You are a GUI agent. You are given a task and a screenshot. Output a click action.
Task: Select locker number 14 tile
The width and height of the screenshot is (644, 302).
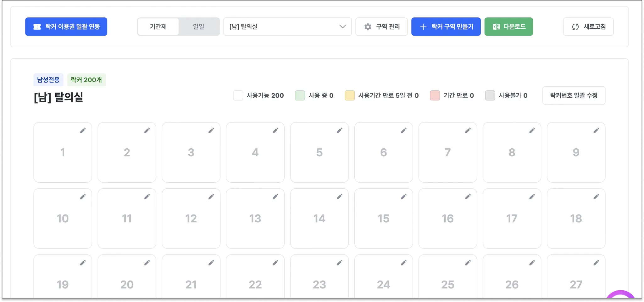tap(319, 219)
